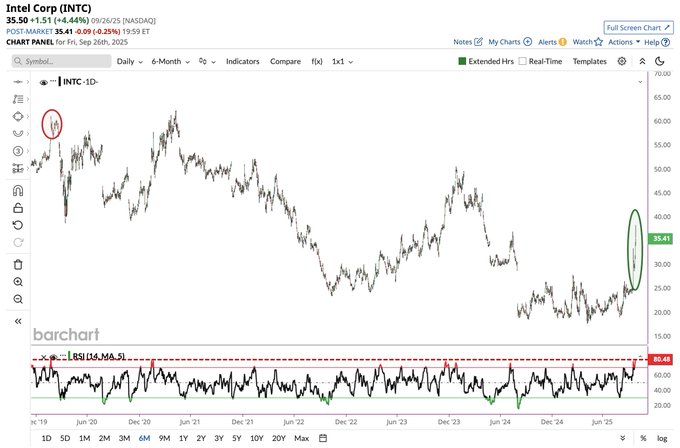Select the 20Y range tab
Image resolution: width=680 pixels, height=448 pixels.
pyautogui.click(x=279, y=438)
